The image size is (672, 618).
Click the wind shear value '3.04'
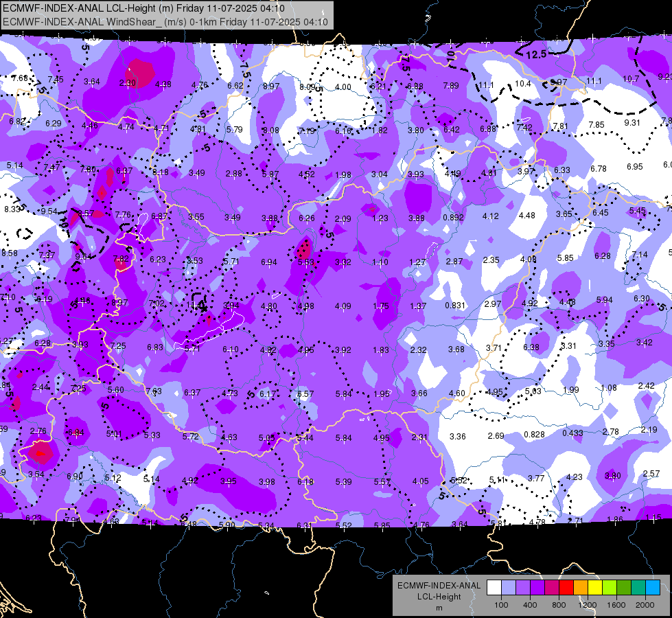(x=380, y=174)
